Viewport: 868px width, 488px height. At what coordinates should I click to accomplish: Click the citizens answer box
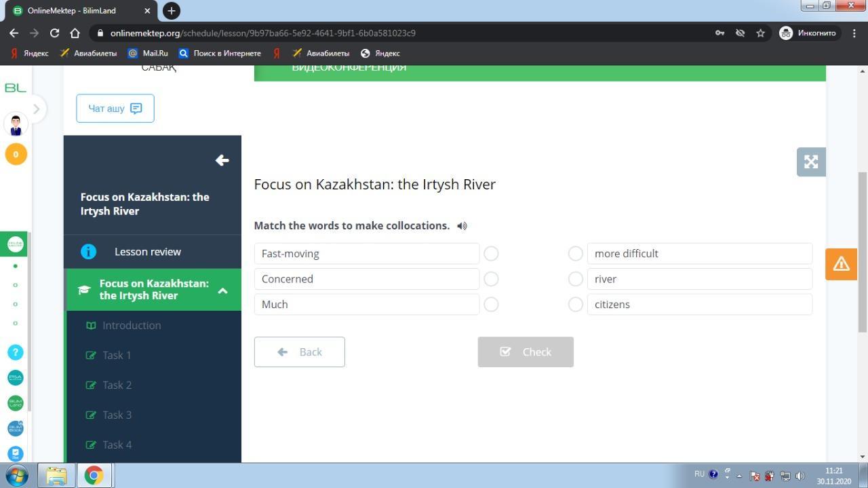point(700,304)
